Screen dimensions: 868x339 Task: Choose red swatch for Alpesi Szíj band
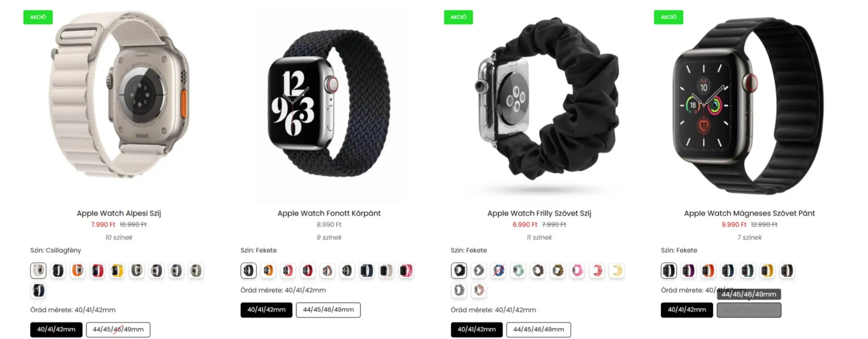[x=97, y=271]
